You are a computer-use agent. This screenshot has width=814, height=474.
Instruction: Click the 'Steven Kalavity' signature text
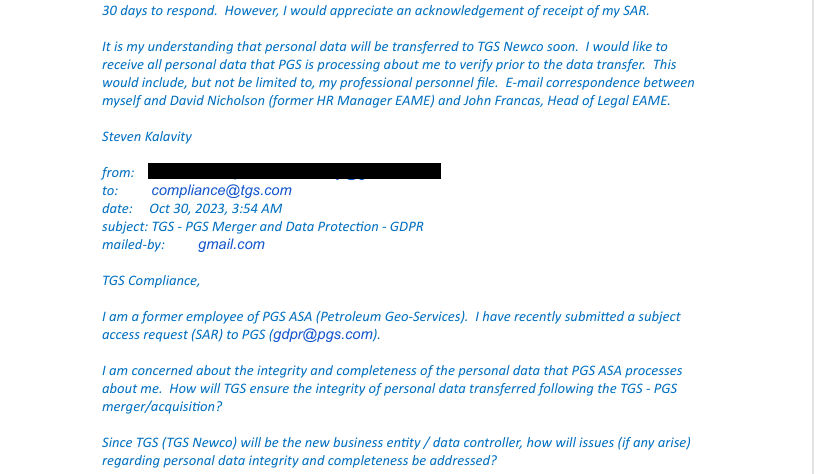point(147,137)
